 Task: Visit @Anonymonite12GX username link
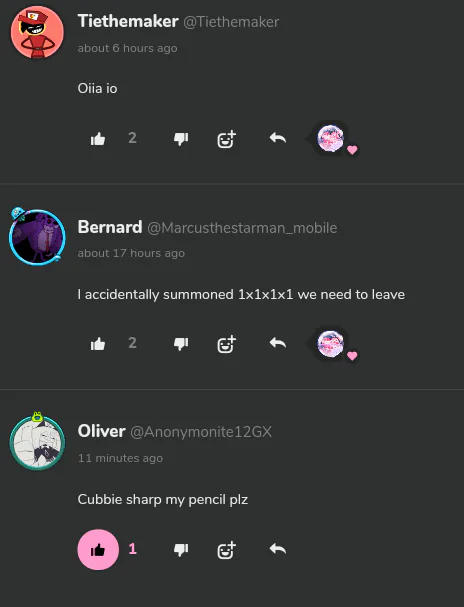tap(201, 432)
